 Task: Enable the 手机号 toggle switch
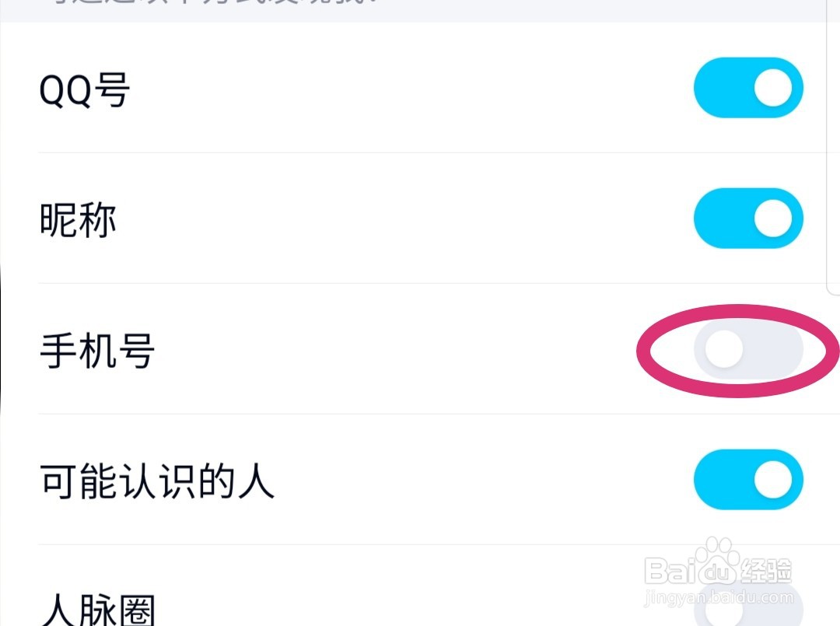(748, 349)
